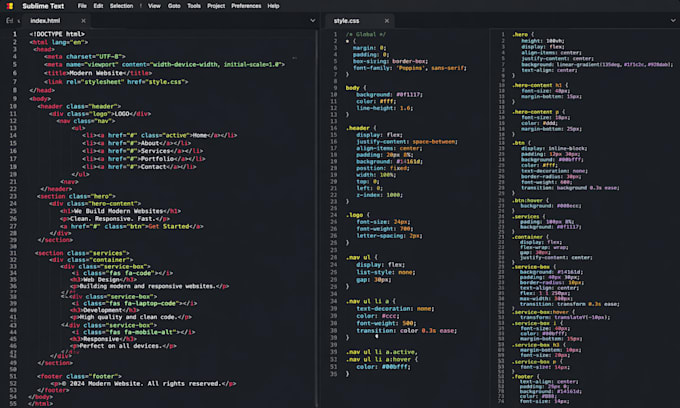Screen dimensions: 680x408
Task: Toggle the sidebar icon left of index.html tab
Action: pos(9,21)
